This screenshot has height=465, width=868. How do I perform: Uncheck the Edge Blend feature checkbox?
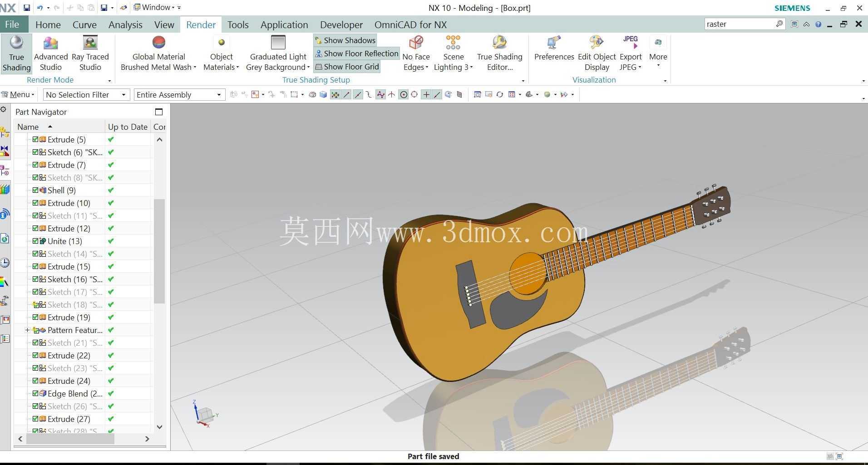(35, 393)
